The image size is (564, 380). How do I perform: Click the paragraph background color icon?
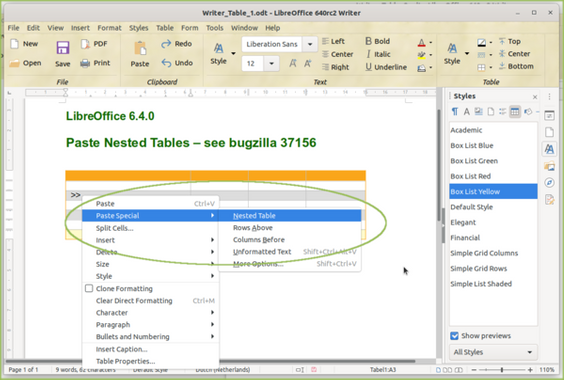tap(422, 68)
